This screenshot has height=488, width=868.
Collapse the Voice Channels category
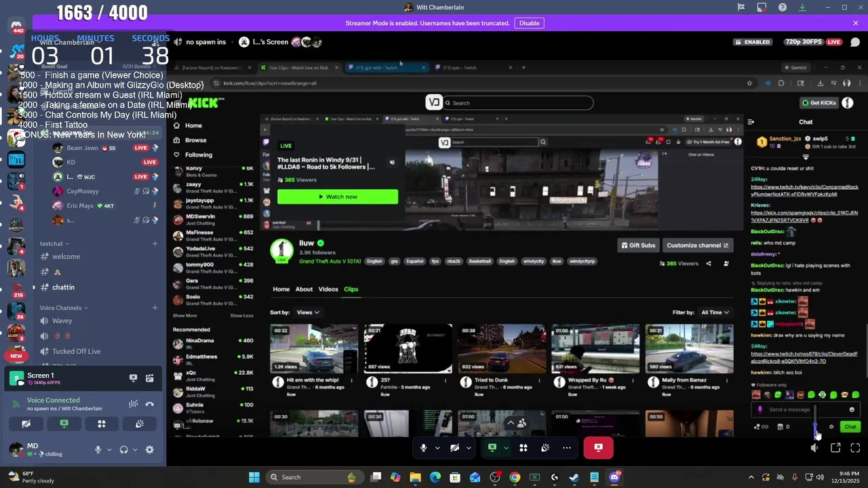coord(64,308)
